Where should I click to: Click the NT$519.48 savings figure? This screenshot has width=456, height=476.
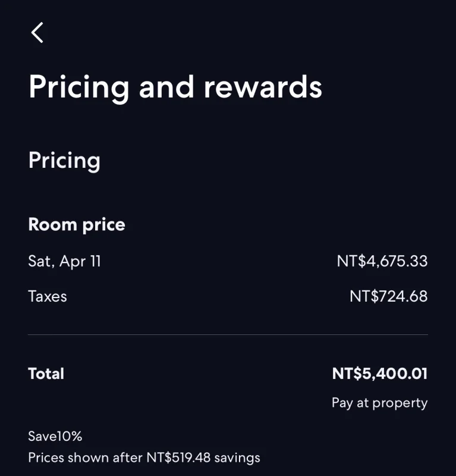178,458
